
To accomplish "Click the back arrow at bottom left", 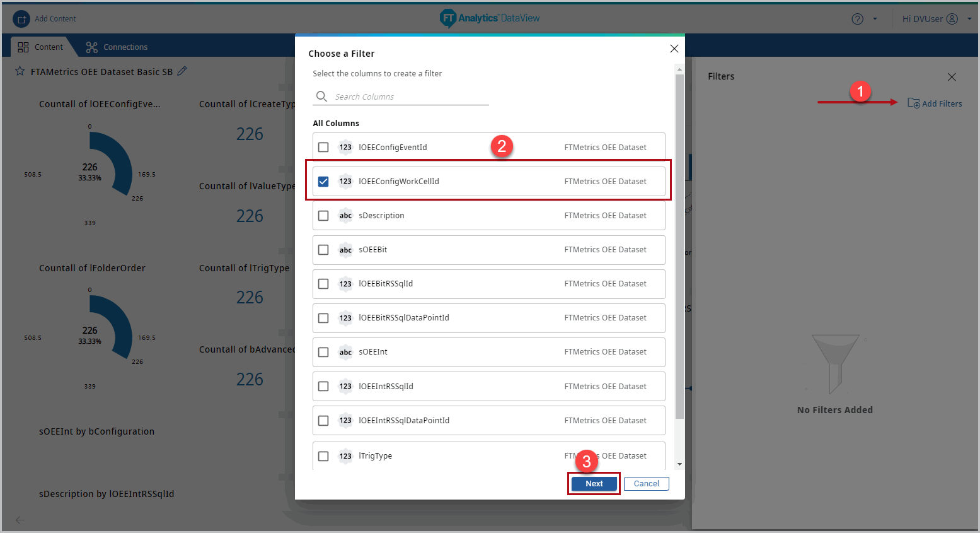I will pos(20,520).
